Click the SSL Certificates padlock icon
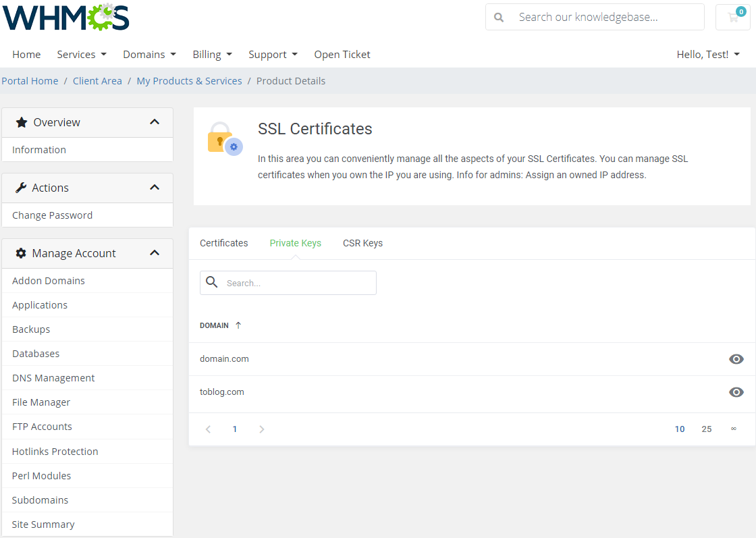756x538 pixels. 225,139
